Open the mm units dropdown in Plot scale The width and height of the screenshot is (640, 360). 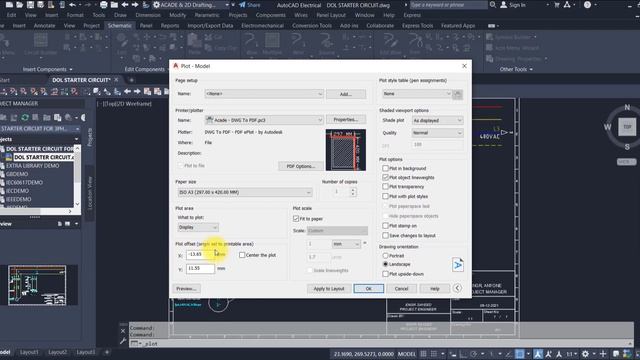click(x=346, y=244)
